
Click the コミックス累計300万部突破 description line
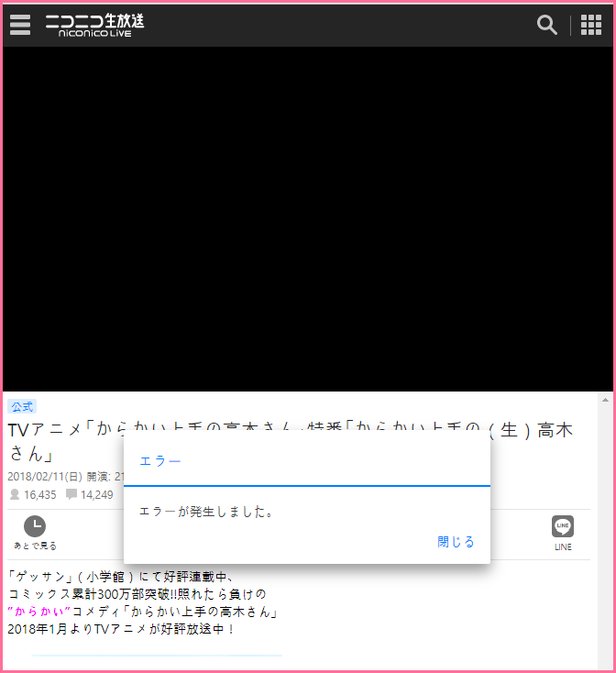[x=137, y=594]
